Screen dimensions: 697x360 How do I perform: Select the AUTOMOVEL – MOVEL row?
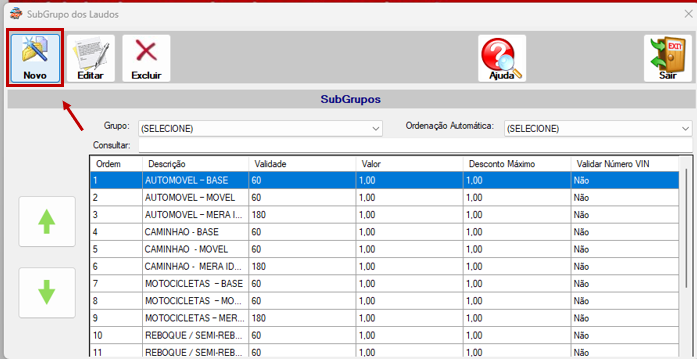click(385, 197)
